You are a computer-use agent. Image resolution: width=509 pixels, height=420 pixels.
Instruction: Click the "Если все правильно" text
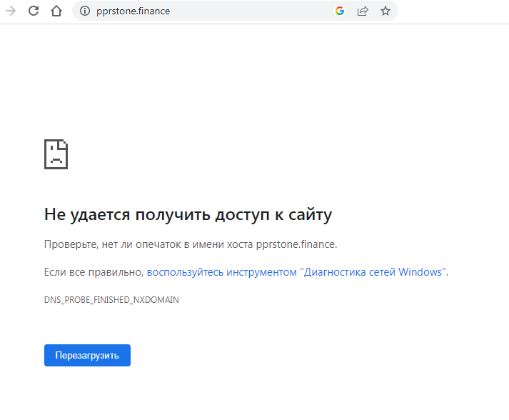point(94,272)
